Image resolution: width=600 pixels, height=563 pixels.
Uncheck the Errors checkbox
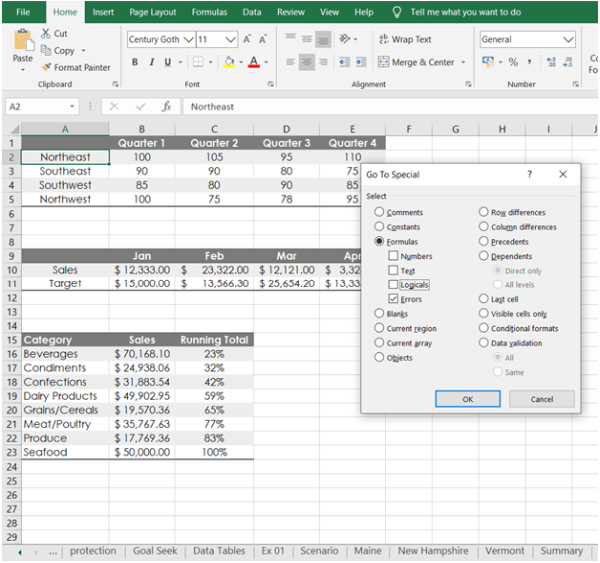pos(394,299)
